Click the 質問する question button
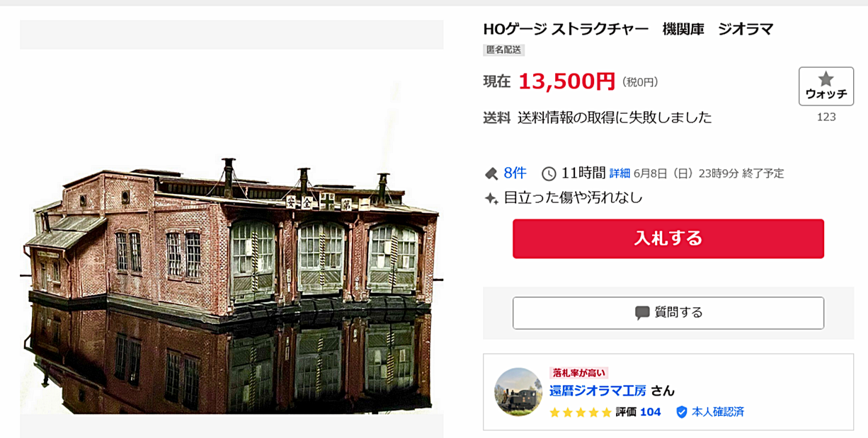The height and width of the screenshot is (438, 868). coord(668,313)
